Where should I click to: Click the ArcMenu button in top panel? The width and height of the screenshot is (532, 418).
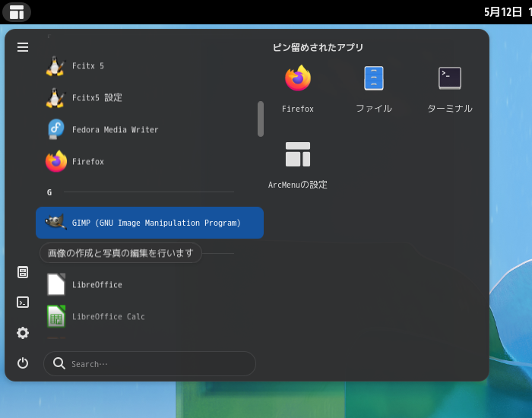[x=17, y=12]
